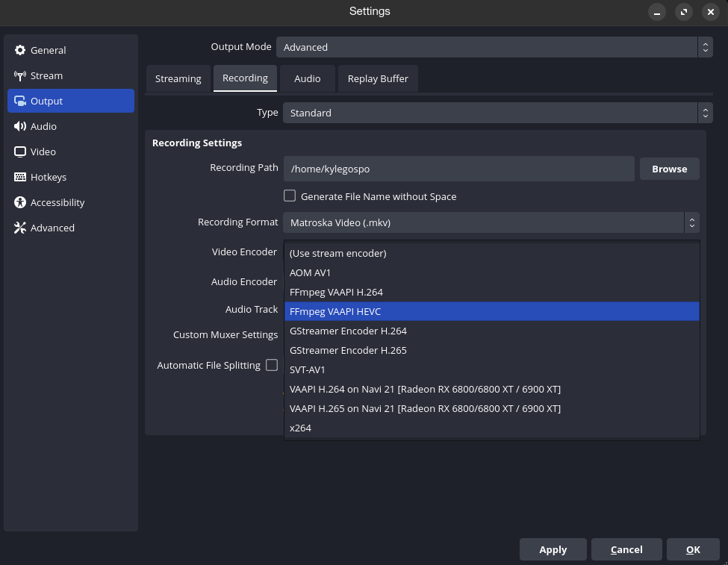
Task: Open Audio settings via speaker icon
Action: coord(20,126)
